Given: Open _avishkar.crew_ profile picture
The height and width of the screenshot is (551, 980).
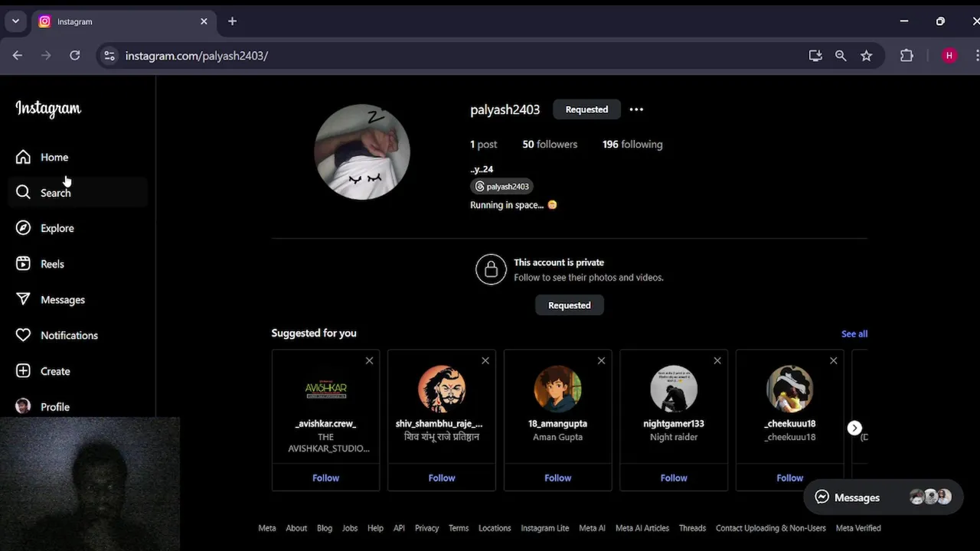Looking at the screenshot, I should point(325,389).
